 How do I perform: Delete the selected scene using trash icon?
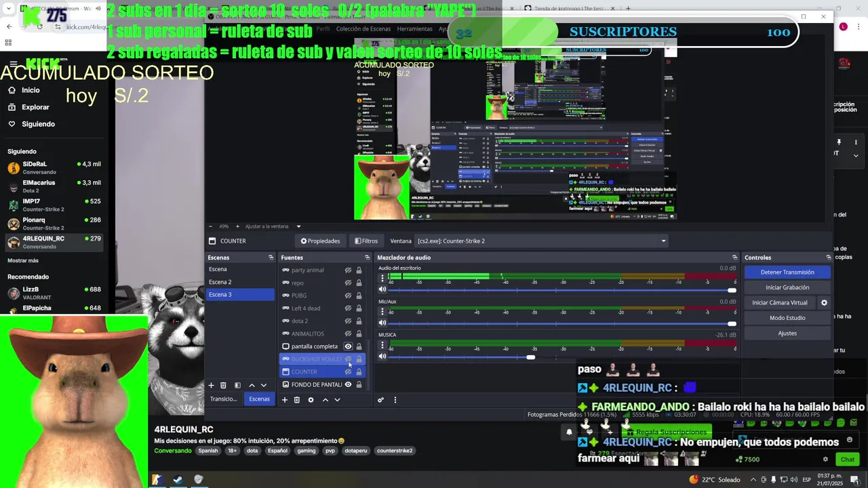pyautogui.click(x=223, y=385)
